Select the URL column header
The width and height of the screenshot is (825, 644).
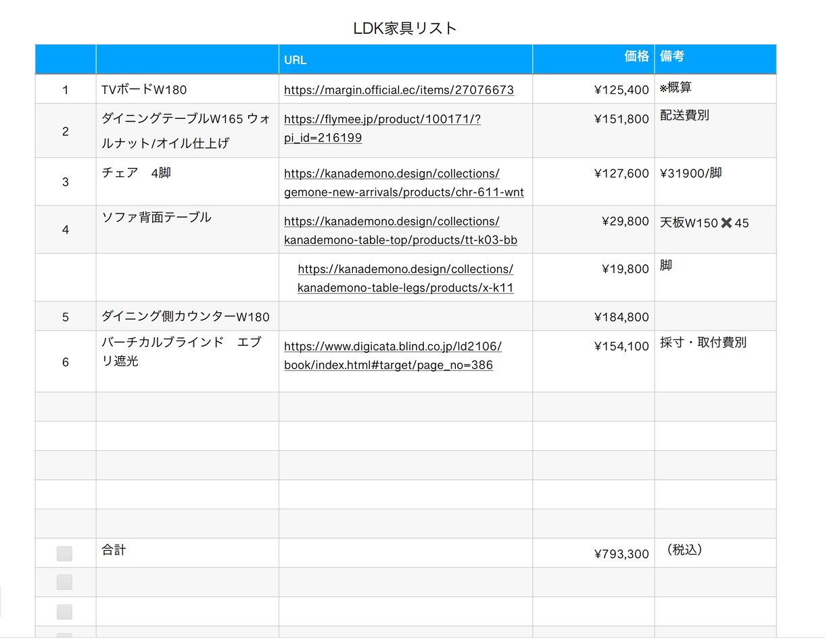tap(406, 59)
